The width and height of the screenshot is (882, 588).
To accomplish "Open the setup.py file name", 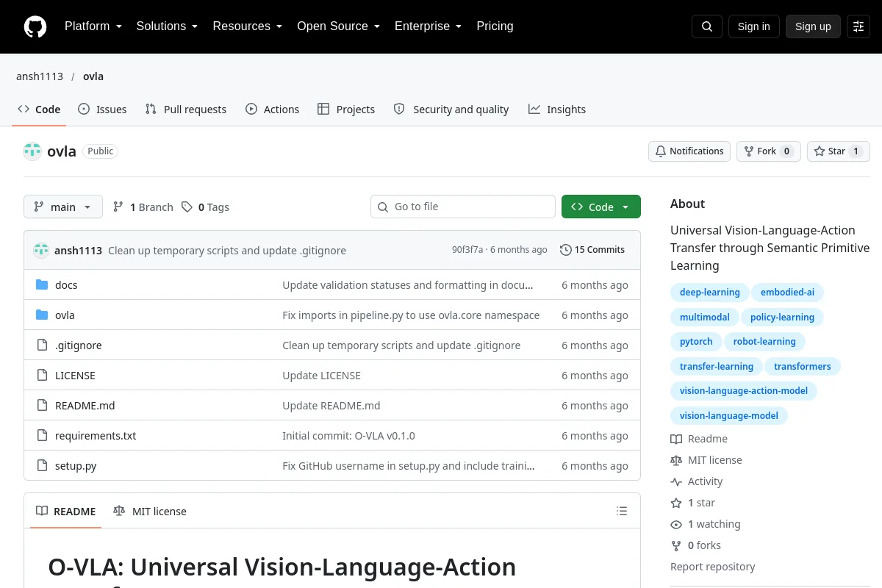I will coord(76,466).
